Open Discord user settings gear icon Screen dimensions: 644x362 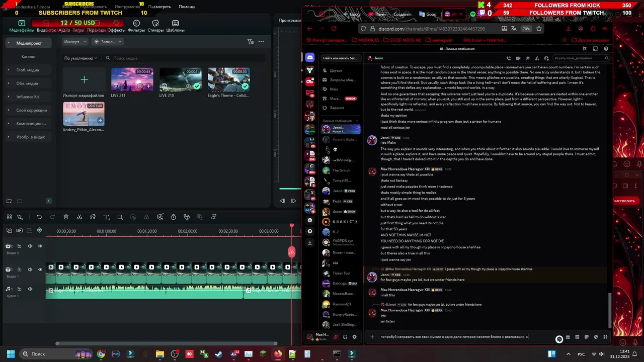click(x=354, y=337)
